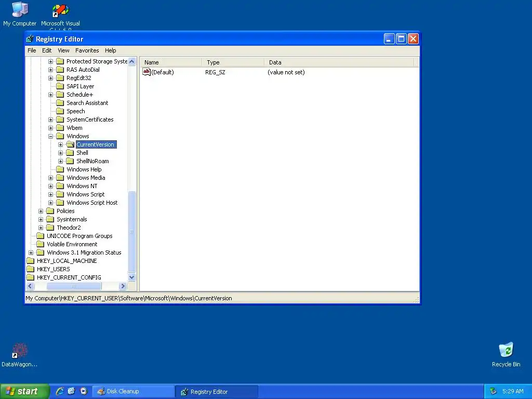Image resolution: width=532 pixels, height=399 pixels.
Task: Click the Windows Help folder icon
Action: [x=60, y=169]
